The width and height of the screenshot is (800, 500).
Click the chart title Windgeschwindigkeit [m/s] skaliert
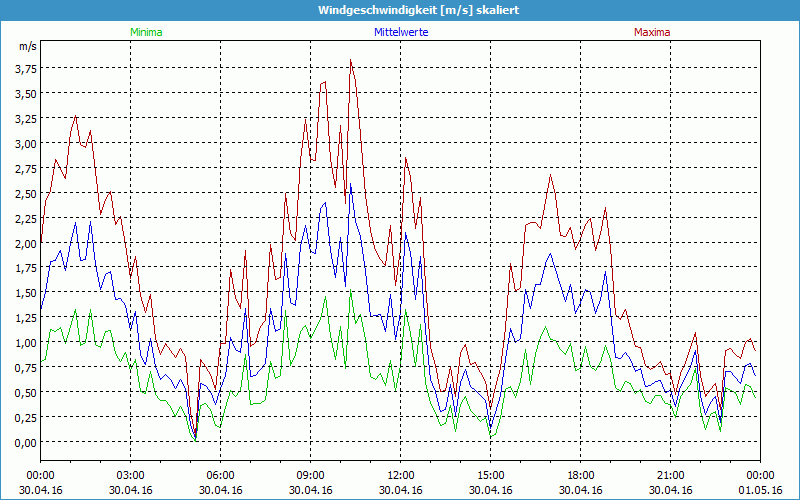point(419,10)
